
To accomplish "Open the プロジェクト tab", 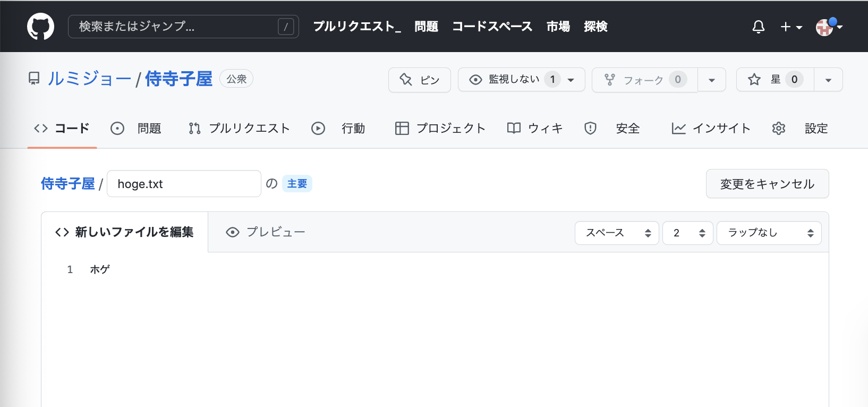I will 440,128.
